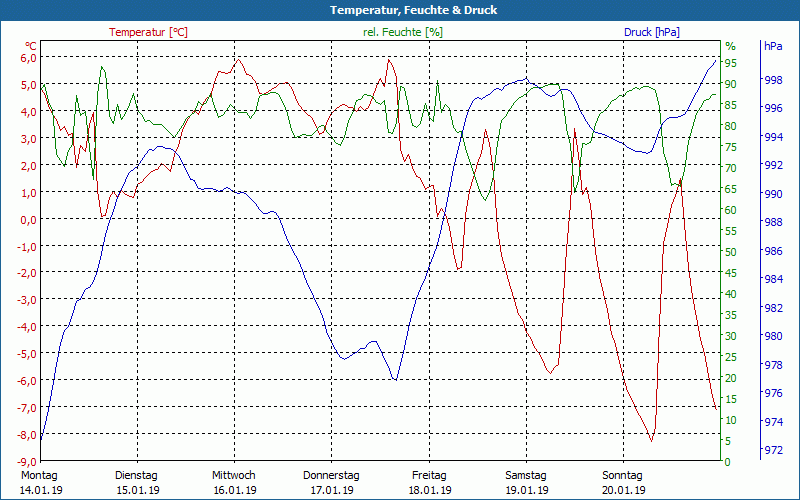Click the '%' unit label on the humidity axis
This screenshot has width=800, height=500.
pos(731,46)
